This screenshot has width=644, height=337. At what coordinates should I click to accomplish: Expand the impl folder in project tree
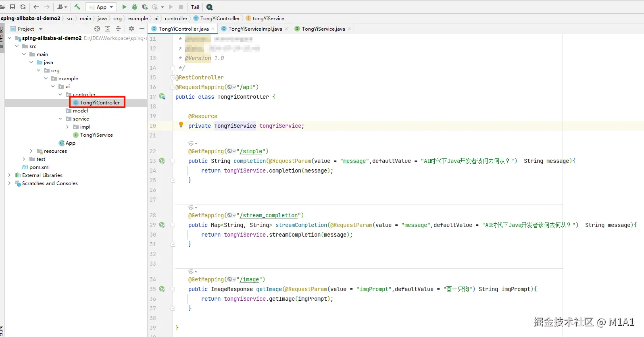67,127
